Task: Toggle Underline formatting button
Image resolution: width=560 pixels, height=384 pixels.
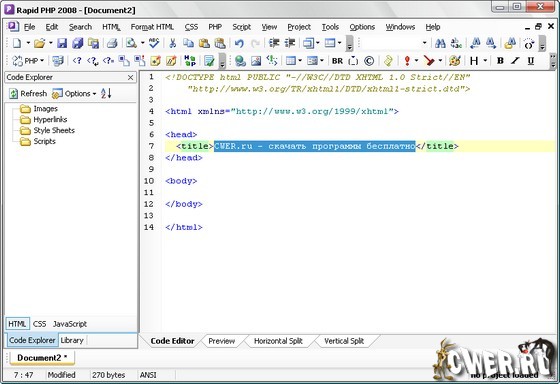Action: 531,61
